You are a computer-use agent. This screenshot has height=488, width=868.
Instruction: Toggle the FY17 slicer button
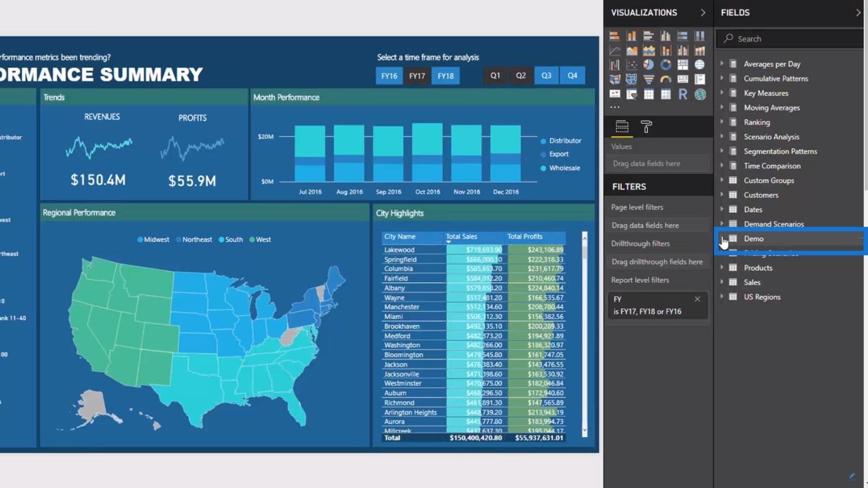coord(417,76)
